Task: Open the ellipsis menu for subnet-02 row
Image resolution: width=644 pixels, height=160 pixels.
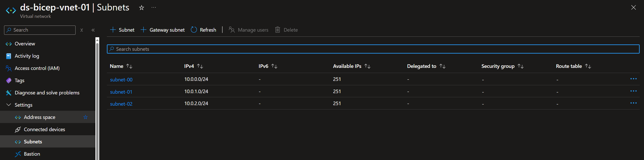Action: 633,103
